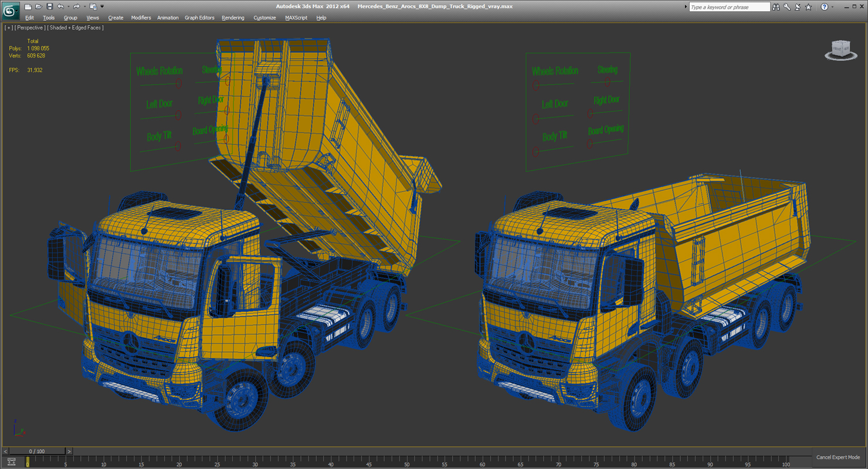Expand the InfoCenter arrow beside search box
The height and width of the screenshot is (469, 868).
[686, 7]
